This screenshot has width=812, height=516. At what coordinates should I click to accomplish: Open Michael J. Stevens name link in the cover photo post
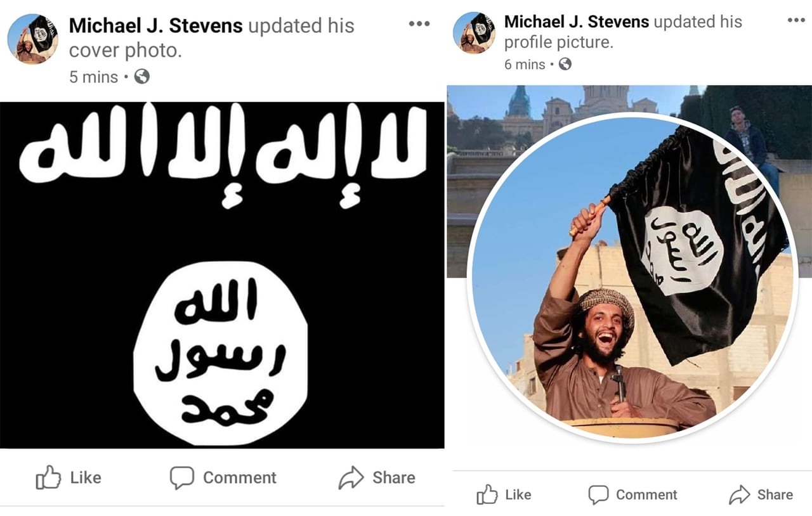pyautogui.click(x=155, y=26)
